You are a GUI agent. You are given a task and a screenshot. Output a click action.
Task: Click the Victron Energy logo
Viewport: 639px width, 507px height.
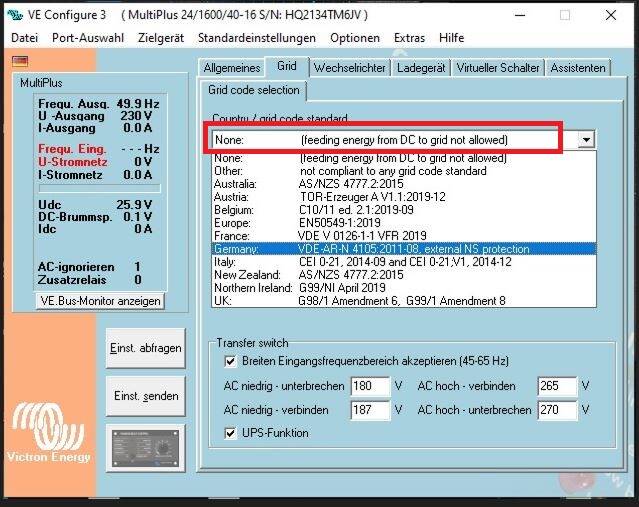point(48,433)
